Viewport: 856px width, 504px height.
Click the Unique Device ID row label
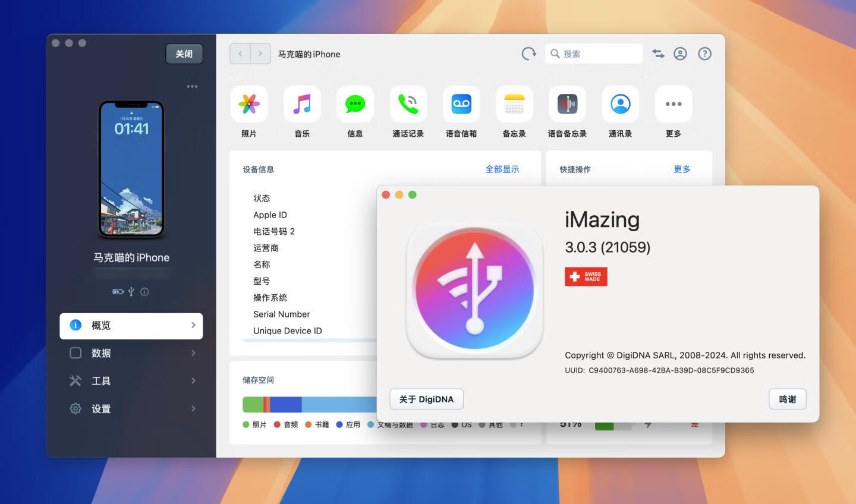pos(288,331)
